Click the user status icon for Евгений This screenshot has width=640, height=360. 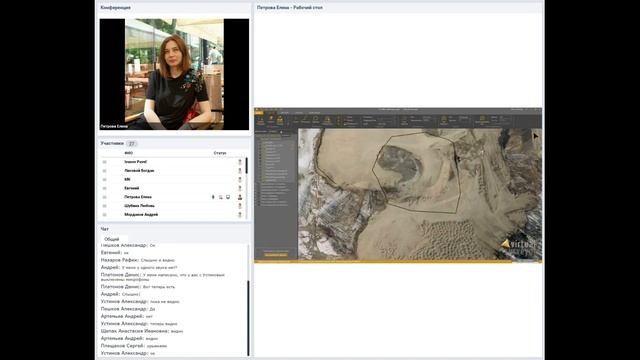pyautogui.click(x=240, y=188)
